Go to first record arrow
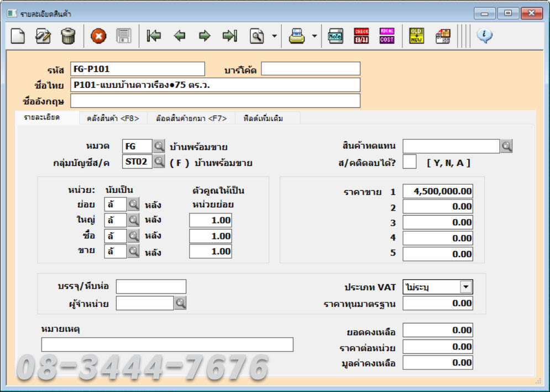The height and width of the screenshot is (392, 550). (154, 36)
